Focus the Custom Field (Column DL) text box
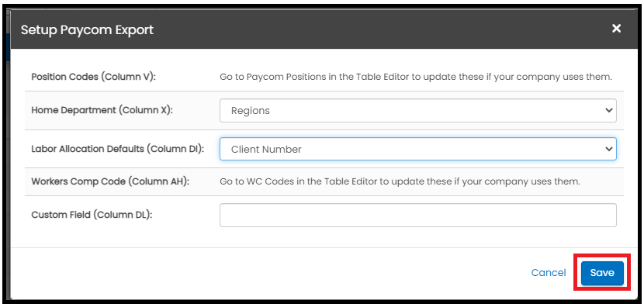The image size is (644, 307). [417, 215]
